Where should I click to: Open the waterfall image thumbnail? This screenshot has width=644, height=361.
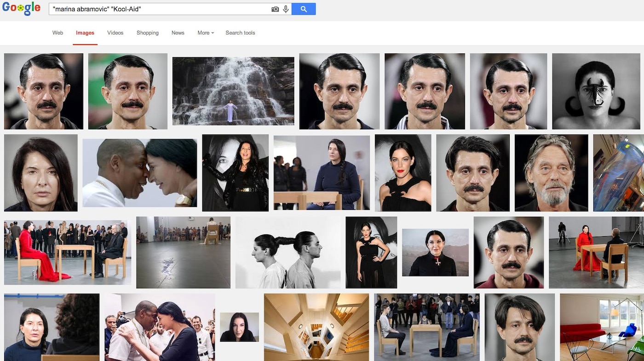pyautogui.click(x=233, y=91)
